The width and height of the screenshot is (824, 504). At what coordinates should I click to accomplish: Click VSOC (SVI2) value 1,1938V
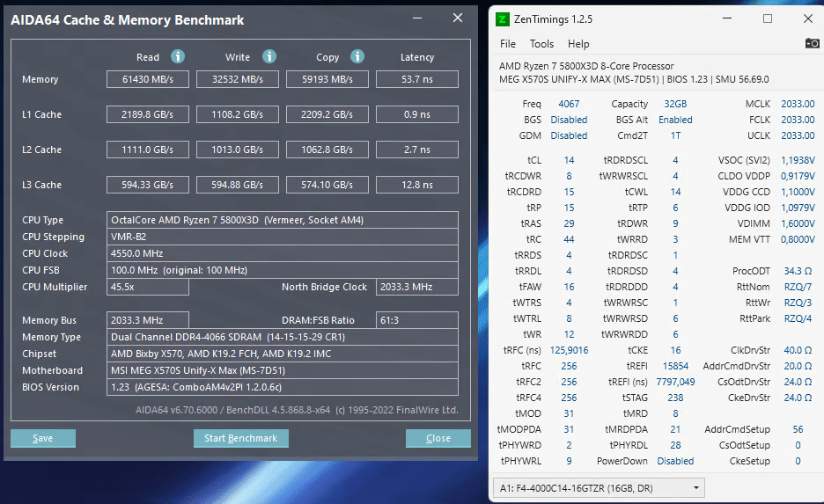point(798,160)
